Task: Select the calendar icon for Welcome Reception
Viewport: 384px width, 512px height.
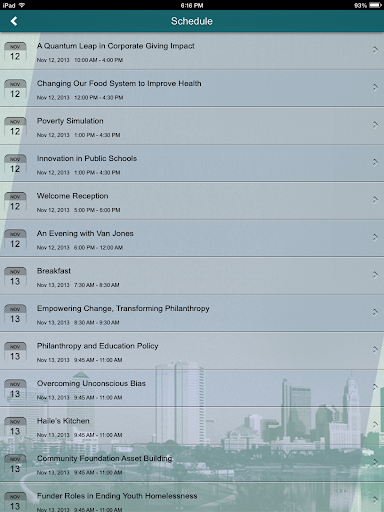Action: (15, 202)
